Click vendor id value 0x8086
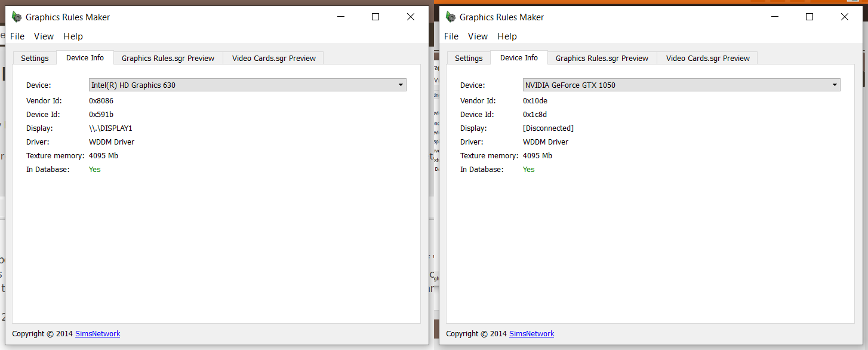Image resolution: width=868 pixels, height=350 pixels. [x=101, y=101]
